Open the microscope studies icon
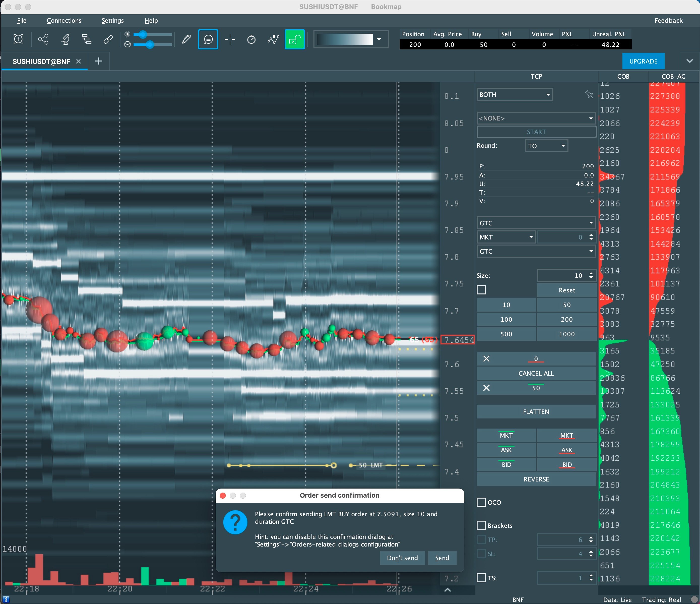Viewport: 700px width, 604px height. point(65,39)
